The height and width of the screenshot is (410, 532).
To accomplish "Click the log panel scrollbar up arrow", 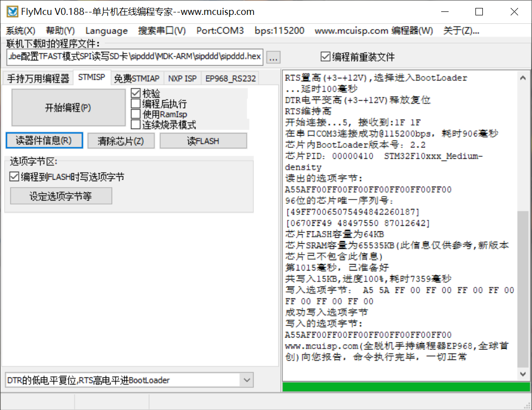I will [523, 77].
